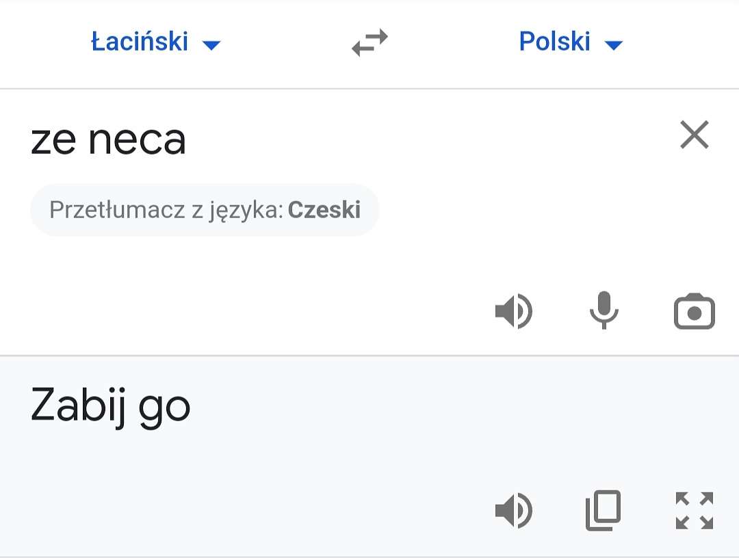
Task: Select the translated text 'Zabij go'
Action: [x=110, y=407]
